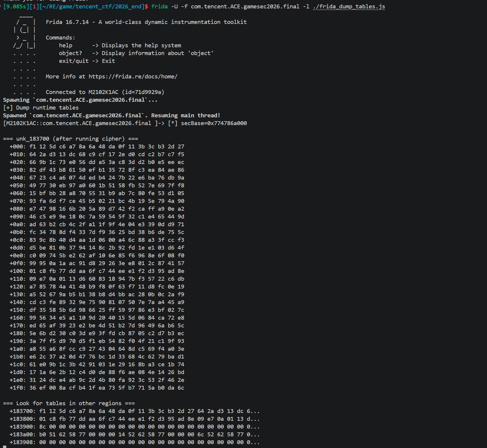Select the secBase=0x774786a000 value
Viewport: 487px width, 448px height.
click(214, 123)
